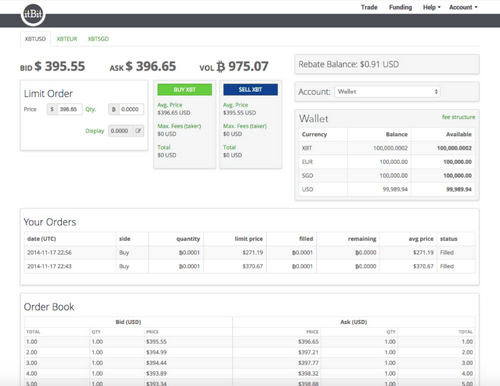Click the SGD currency row in Wallet
The image size is (500, 386).
coord(387,175)
